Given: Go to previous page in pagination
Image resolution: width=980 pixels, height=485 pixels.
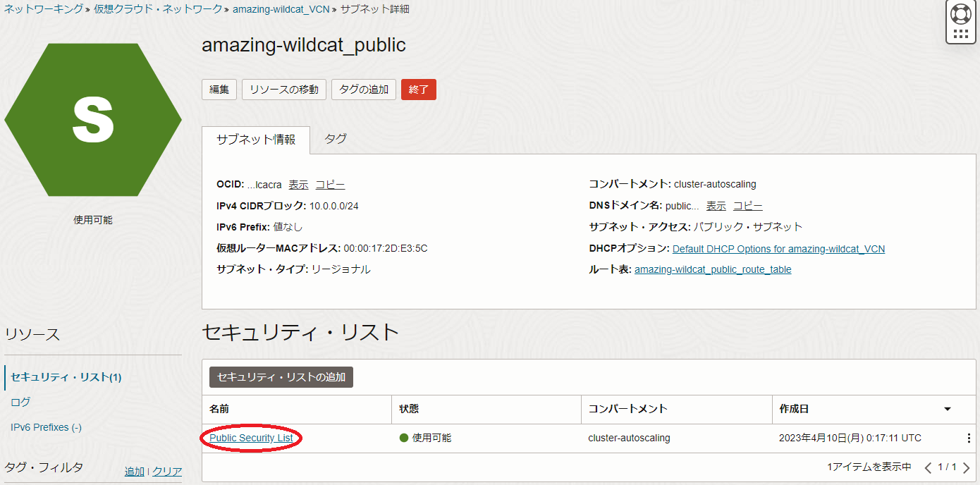Looking at the screenshot, I should coord(928,467).
